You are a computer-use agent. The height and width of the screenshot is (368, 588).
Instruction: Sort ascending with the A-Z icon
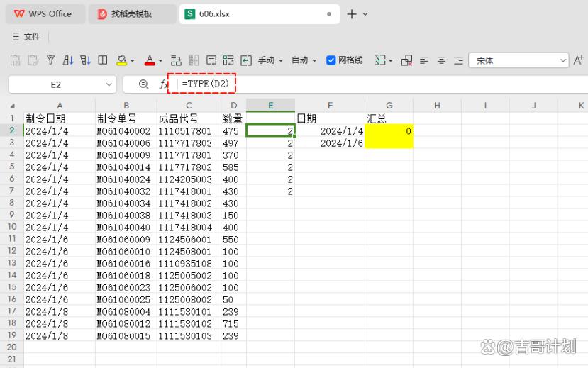coord(68,60)
